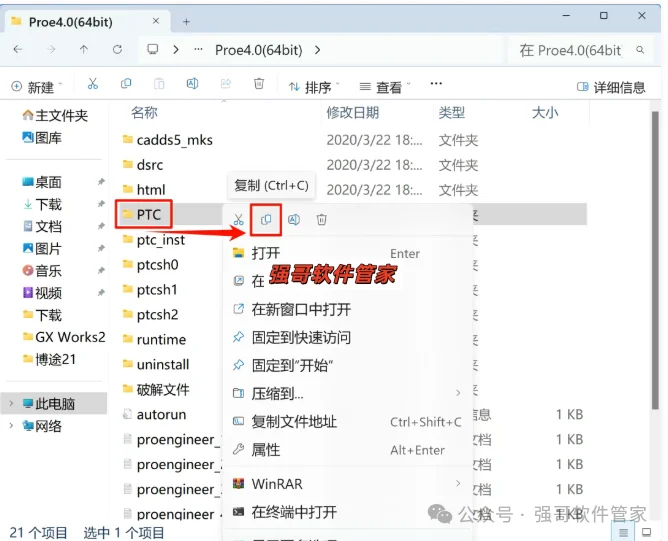Expand the Network tree node chevron
Viewport: 668px width, 541px height.
pyautogui.click(x=12, y=426)
